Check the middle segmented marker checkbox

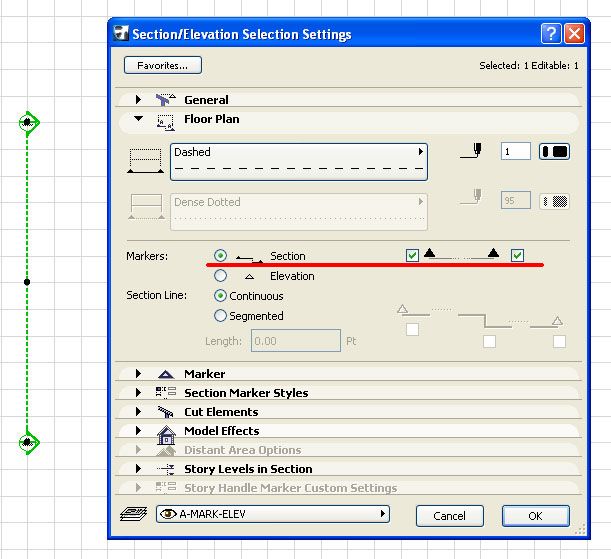point(489,342)
